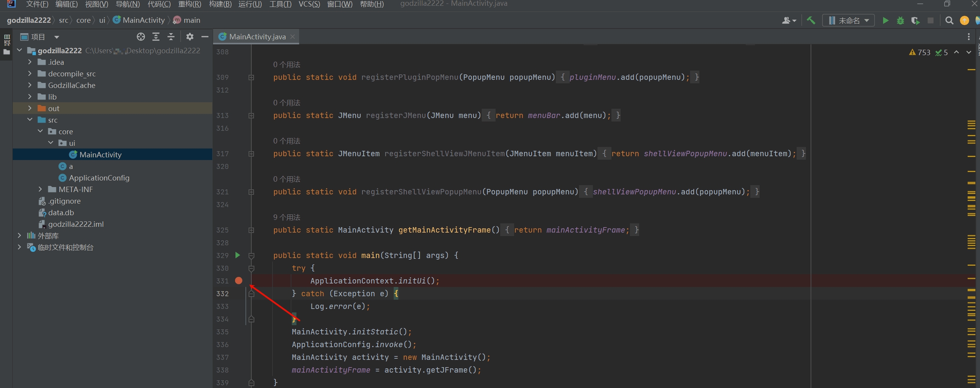Click the orange update arrow icon
The image size is (980, 388).
pos(964,20)
